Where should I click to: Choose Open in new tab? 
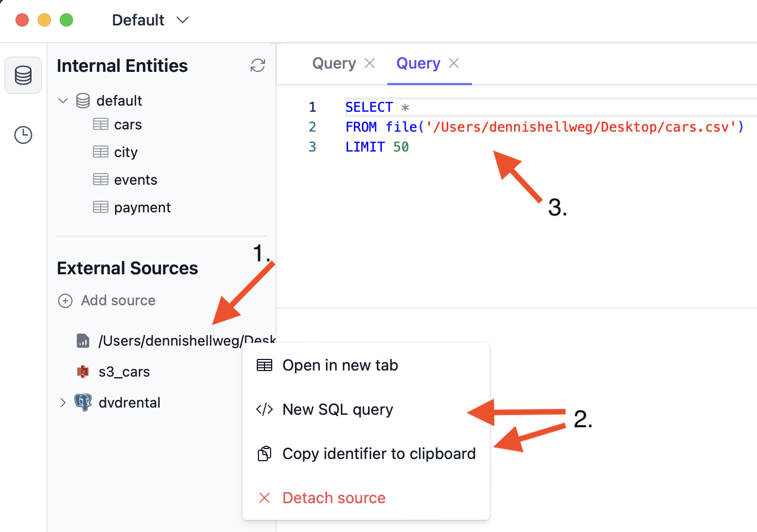click(366, 365)
